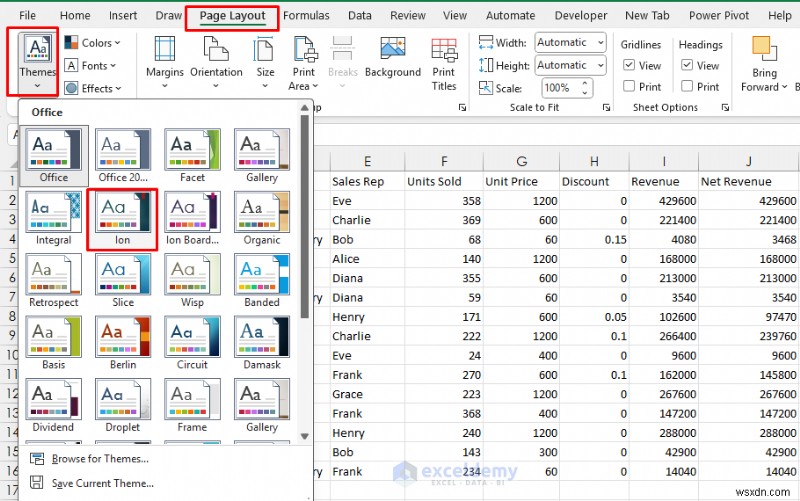Apply the Office theme thumbnail
This screenshot has height=501, width=800.
(54, 156)
